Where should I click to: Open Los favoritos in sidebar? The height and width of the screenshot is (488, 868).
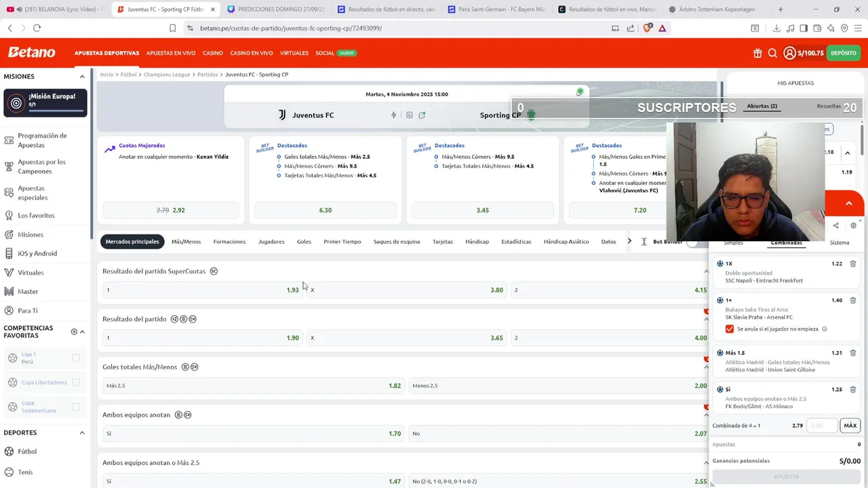tap(36, 216)
